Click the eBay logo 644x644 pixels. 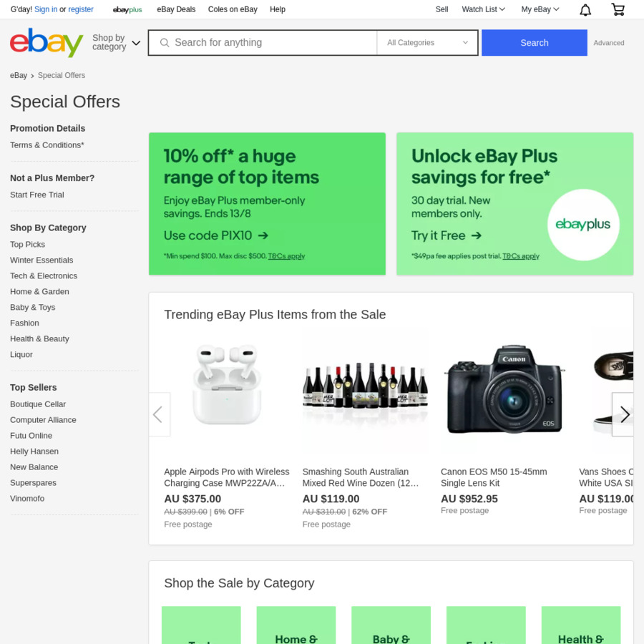pos(47,42)
